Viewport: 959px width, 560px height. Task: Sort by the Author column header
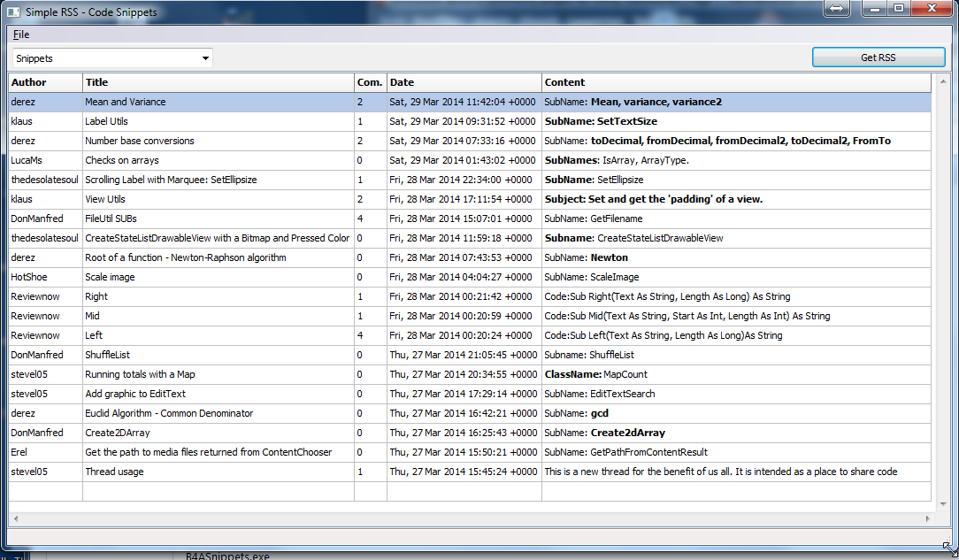click(45, 82)
